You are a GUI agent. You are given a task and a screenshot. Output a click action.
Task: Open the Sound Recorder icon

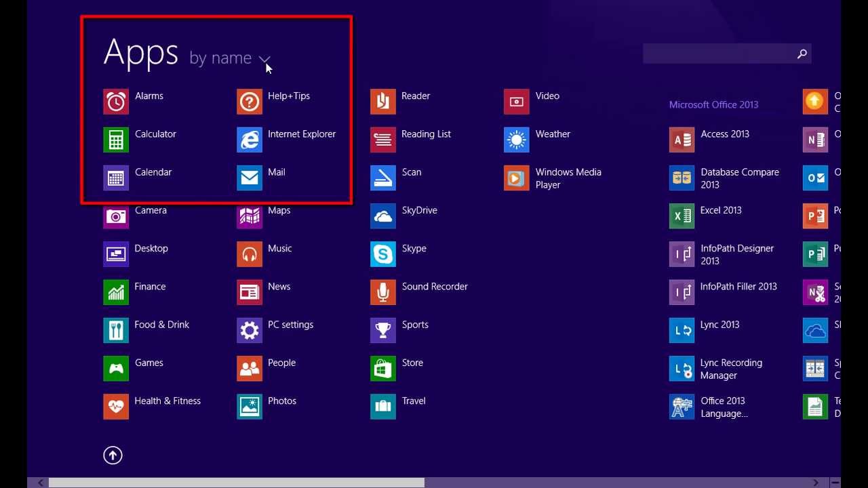tap(383, 292)
